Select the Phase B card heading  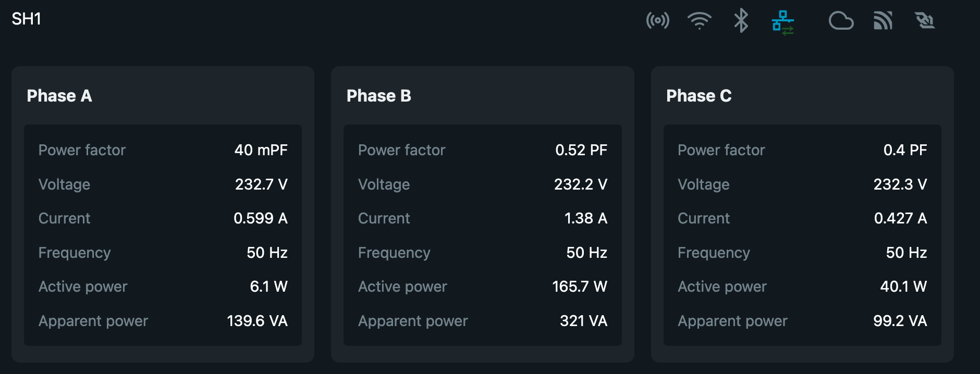[379, 96]
